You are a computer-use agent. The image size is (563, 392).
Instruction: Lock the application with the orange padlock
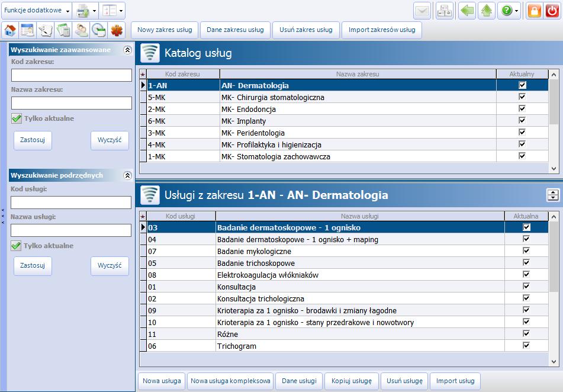pyautogui.click(x=534, y=11)
